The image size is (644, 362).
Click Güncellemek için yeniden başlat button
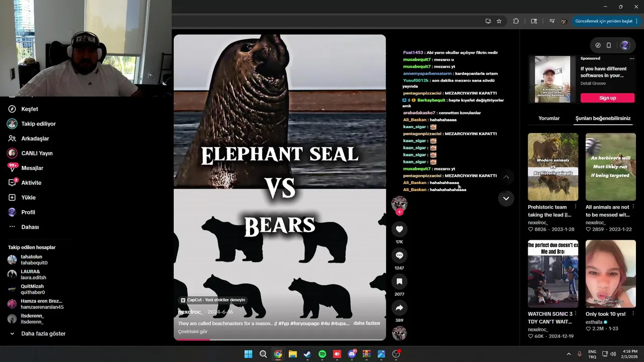[x=604, y=21]
